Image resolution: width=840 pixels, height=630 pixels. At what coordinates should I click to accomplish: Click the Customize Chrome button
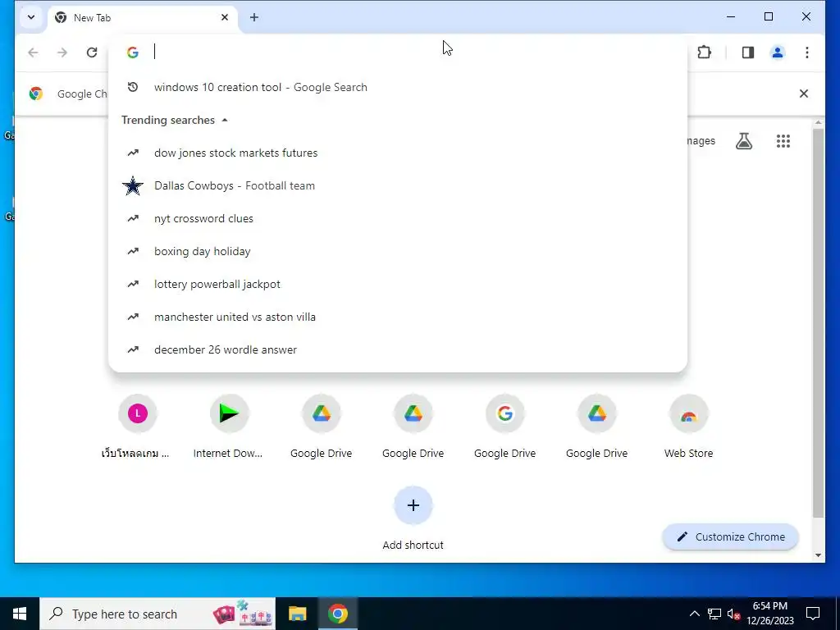[730, 536]
